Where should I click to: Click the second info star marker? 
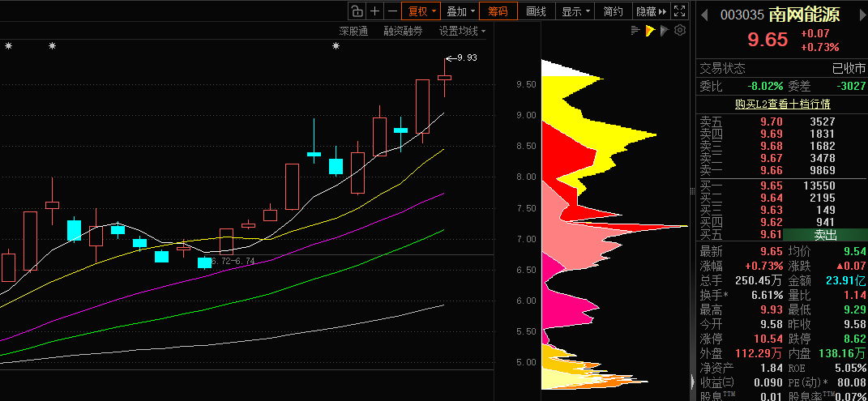pos(52,46)
